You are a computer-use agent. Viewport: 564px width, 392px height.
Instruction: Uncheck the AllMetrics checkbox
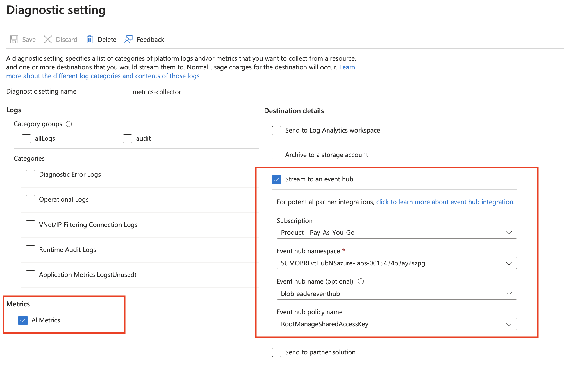pos(23,320)
